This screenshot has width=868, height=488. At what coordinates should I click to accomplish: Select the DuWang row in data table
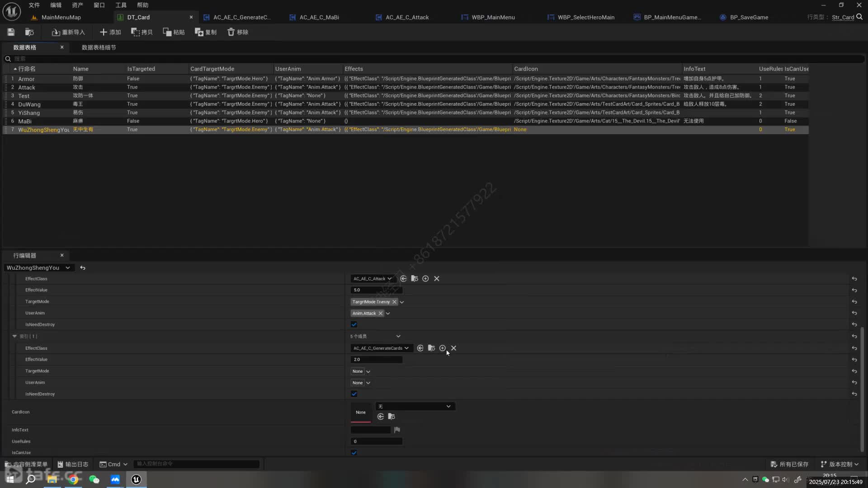click(x=29, y=104)
